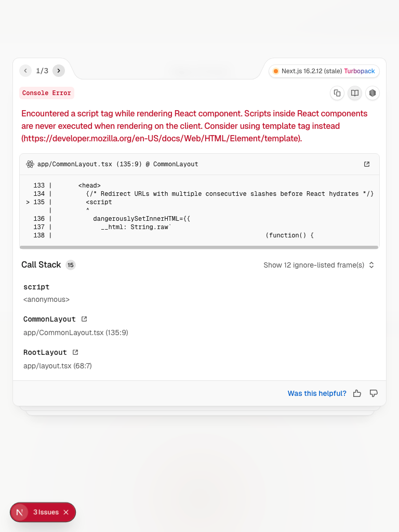The image size is (399, 532).
Task: Open CommonLayout call stack frame in editor
Action: point(84,319)
